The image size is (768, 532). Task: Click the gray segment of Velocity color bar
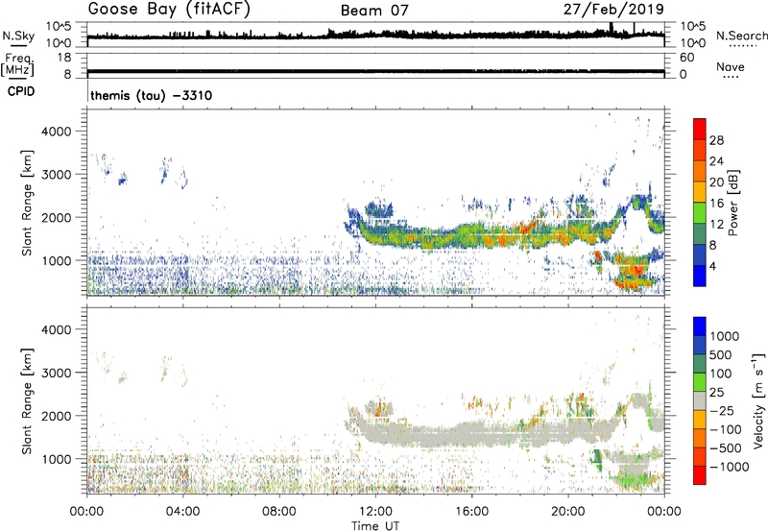click(x=700, y=400)
